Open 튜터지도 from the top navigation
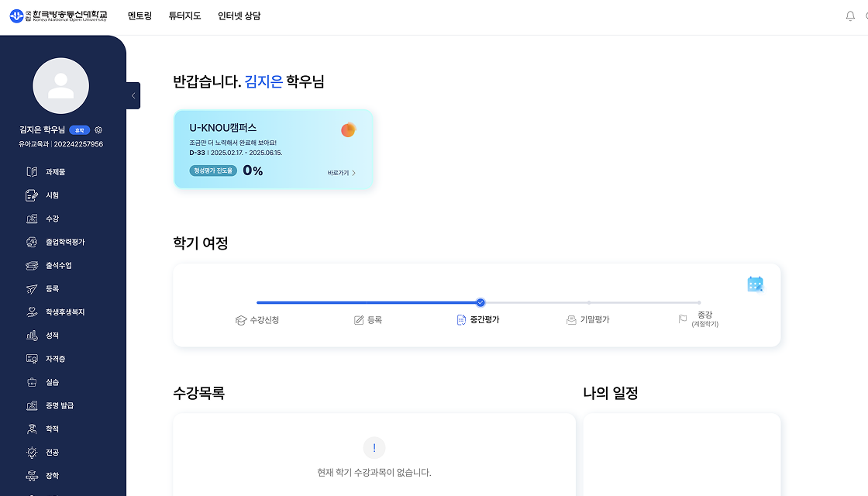Viewport: 868px width, 496px height. (184, 15)
